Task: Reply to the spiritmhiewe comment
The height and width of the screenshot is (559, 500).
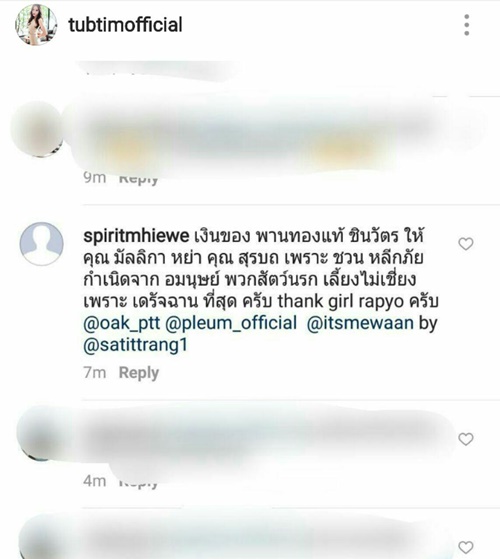Action: click(139, 373)
